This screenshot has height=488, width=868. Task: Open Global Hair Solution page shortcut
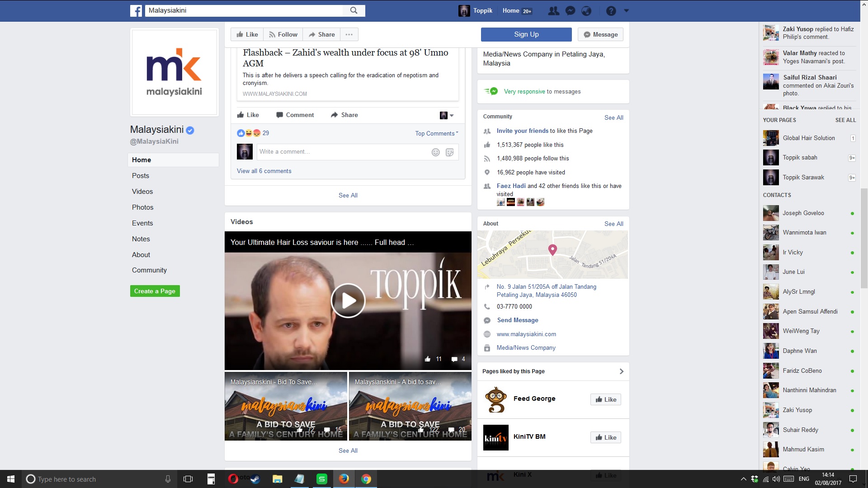point(809,138)
